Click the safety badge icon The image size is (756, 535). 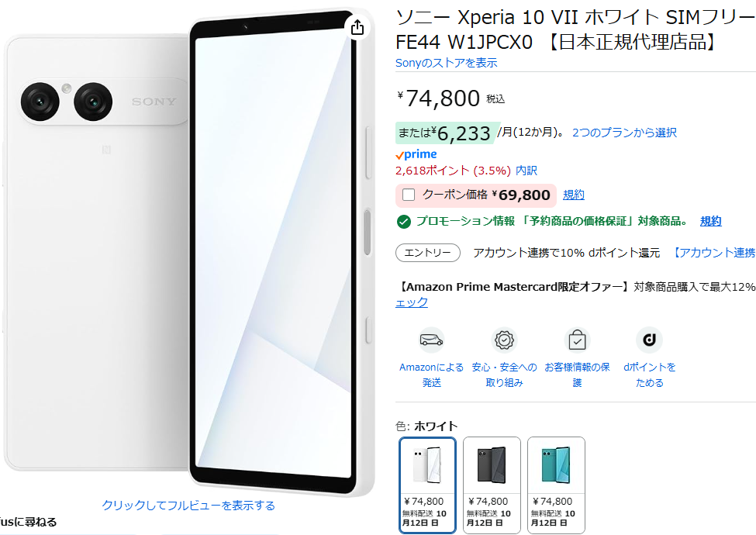coord(504,340)
